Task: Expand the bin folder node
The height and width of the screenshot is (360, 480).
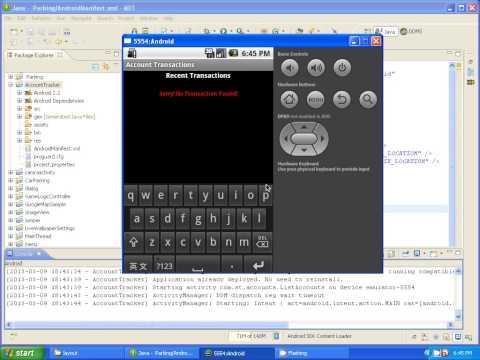Action: (x=19, y=132)
